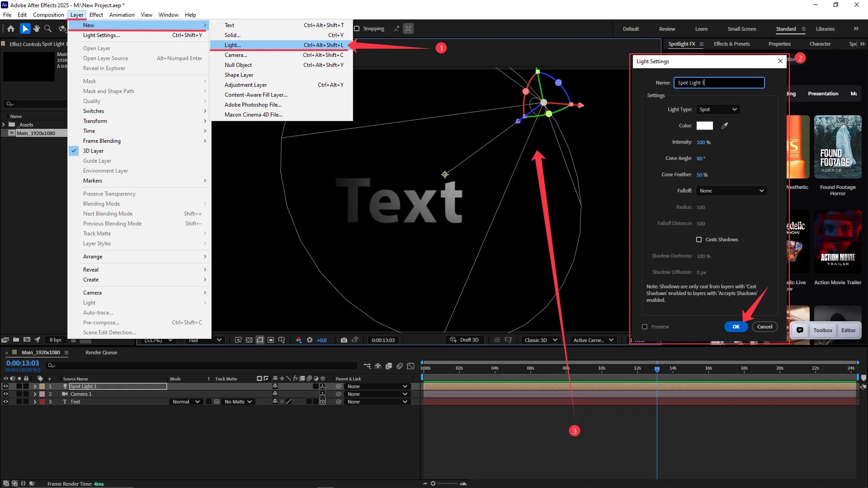
Task: Click the 8 bpc color depth button
Action: [56, 340]
